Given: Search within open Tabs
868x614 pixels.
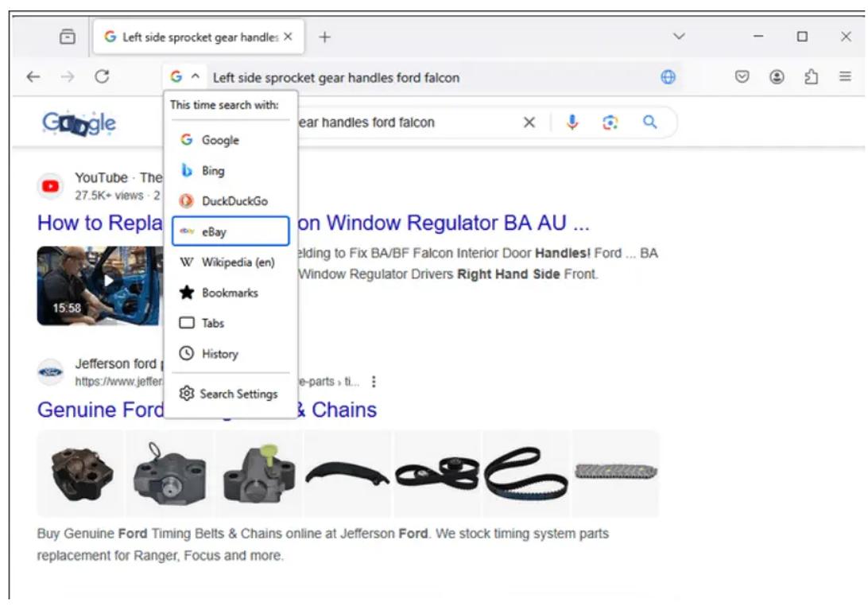Looking at the screenshot, I should 231,323.
